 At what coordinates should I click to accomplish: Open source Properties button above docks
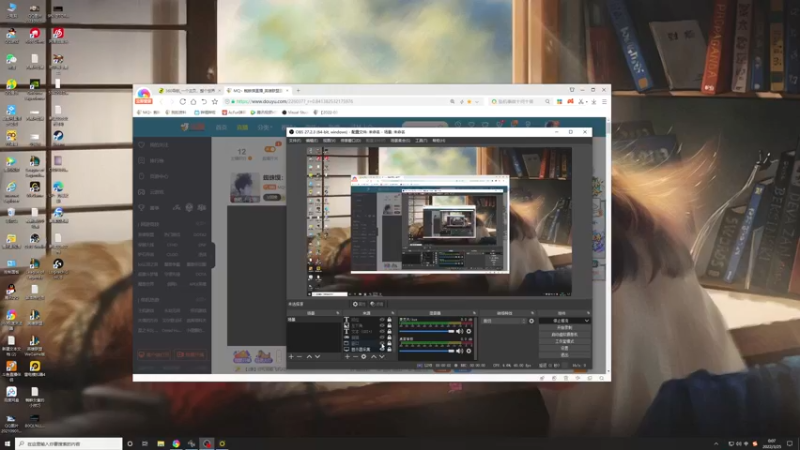(359, 304)
